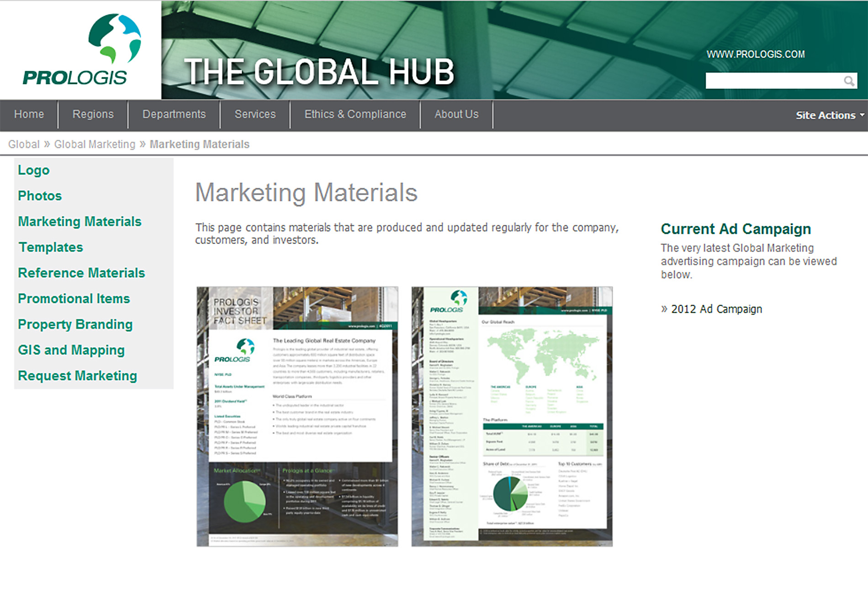
Task: Type in the header search box
Action: coord(773,81)
